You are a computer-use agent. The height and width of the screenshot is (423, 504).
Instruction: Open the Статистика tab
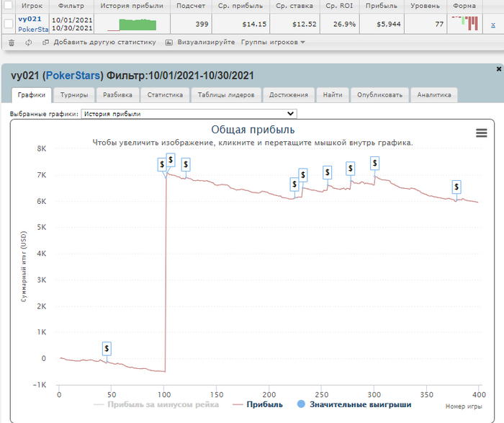point(165,95)
